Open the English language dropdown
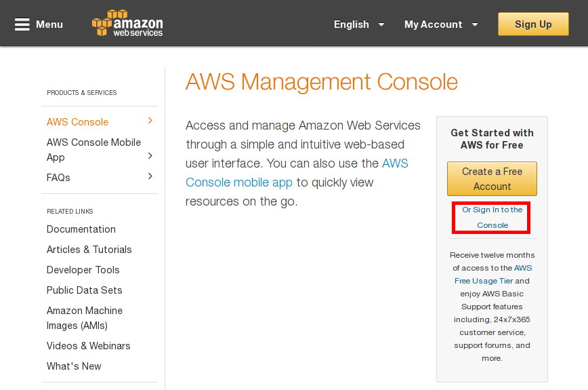 coord(359,24)
